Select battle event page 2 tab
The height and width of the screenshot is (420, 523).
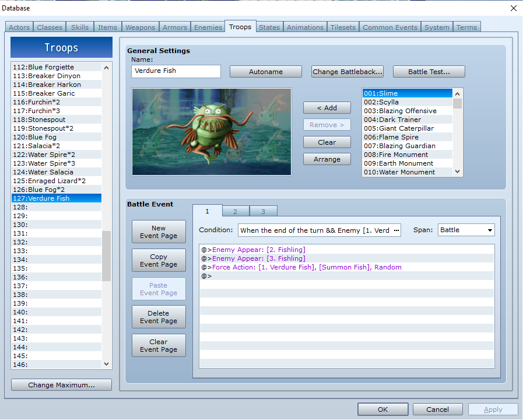click(x=235, y=212)
